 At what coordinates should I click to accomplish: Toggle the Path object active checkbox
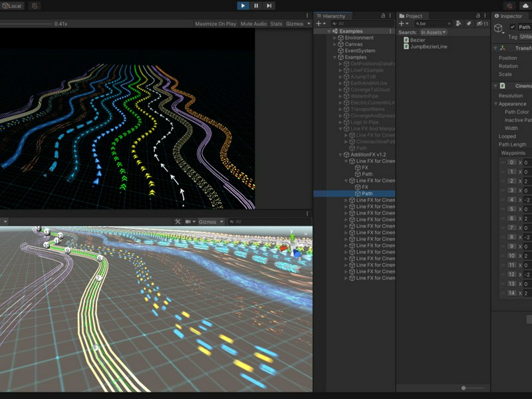(512, 27)
